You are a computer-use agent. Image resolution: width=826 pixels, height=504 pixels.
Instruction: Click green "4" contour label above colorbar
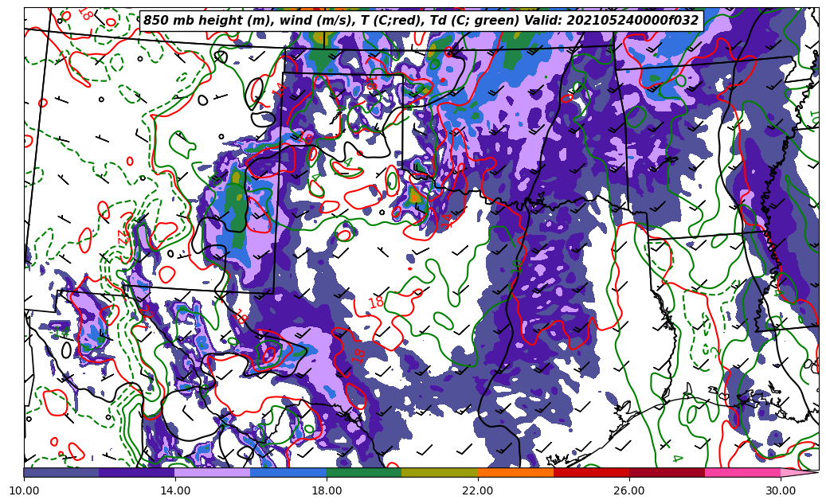(x=676, y=458)
